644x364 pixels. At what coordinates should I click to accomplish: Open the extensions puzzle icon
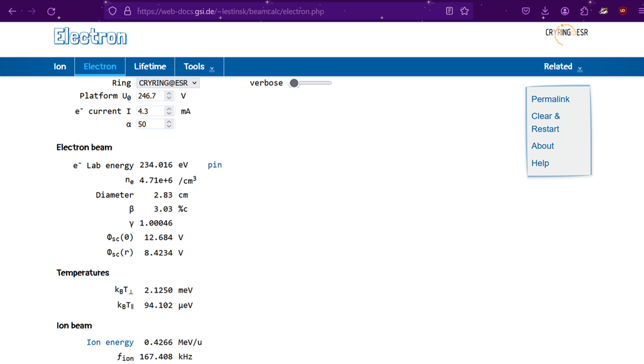point(584,11)
